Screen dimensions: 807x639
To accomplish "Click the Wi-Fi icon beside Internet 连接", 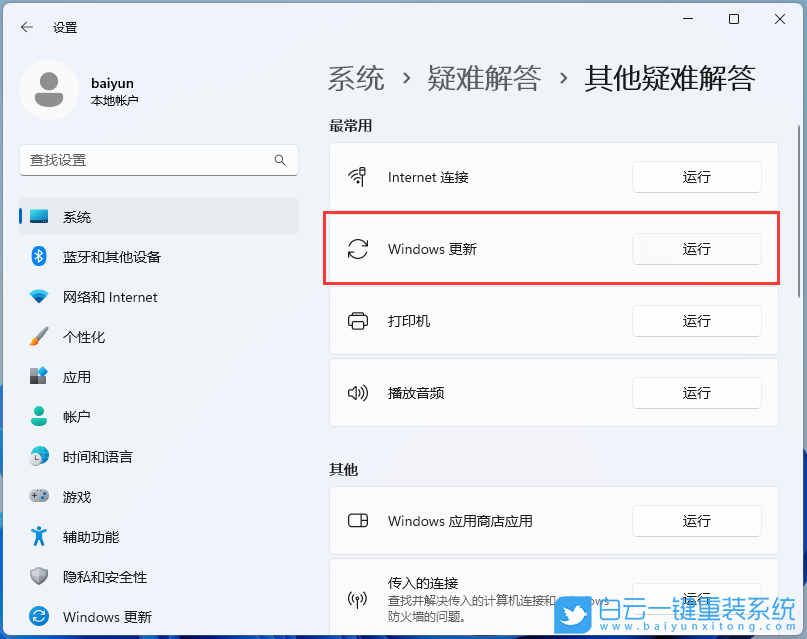I will [x=358, y=177].
